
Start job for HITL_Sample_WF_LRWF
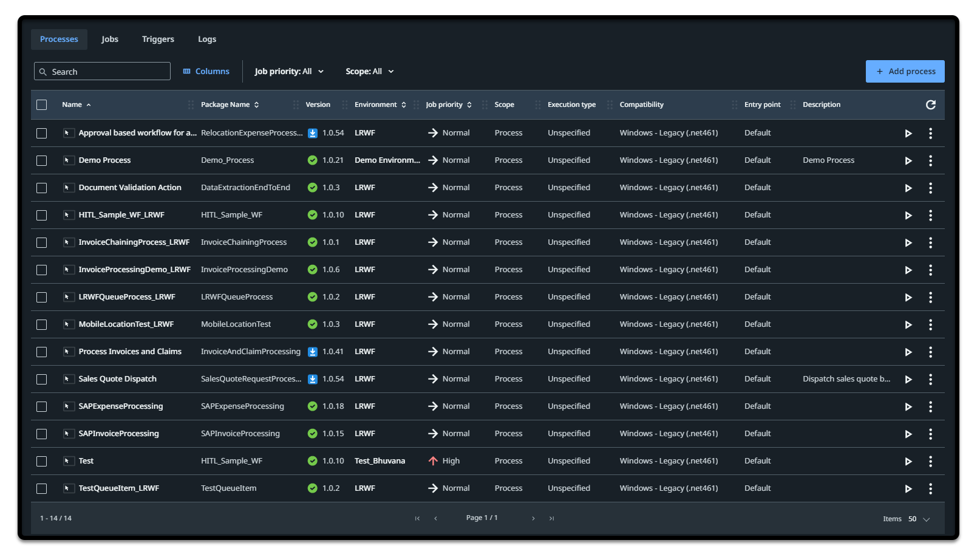pos(908,216)
